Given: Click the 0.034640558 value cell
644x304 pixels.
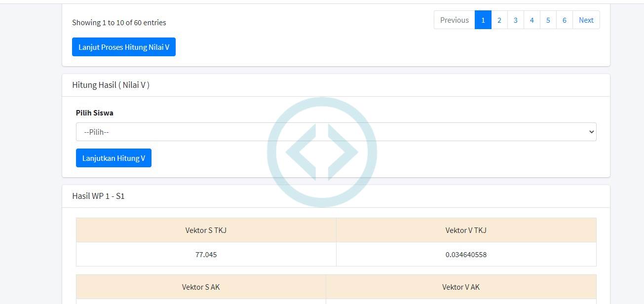Looking at the screenshot, I should coord(466,254).
